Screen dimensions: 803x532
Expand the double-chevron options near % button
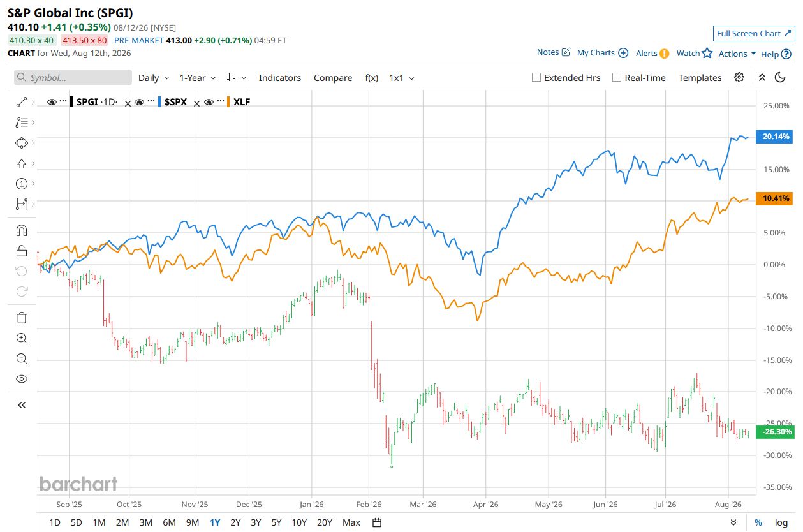(733, 522)
